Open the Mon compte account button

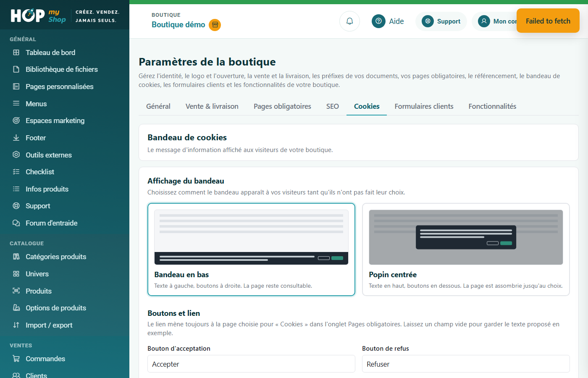click(494, 21)
